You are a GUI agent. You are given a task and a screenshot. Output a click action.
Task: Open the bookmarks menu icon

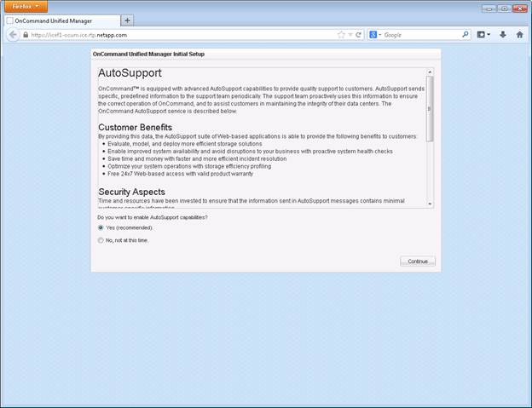point(483,35)
